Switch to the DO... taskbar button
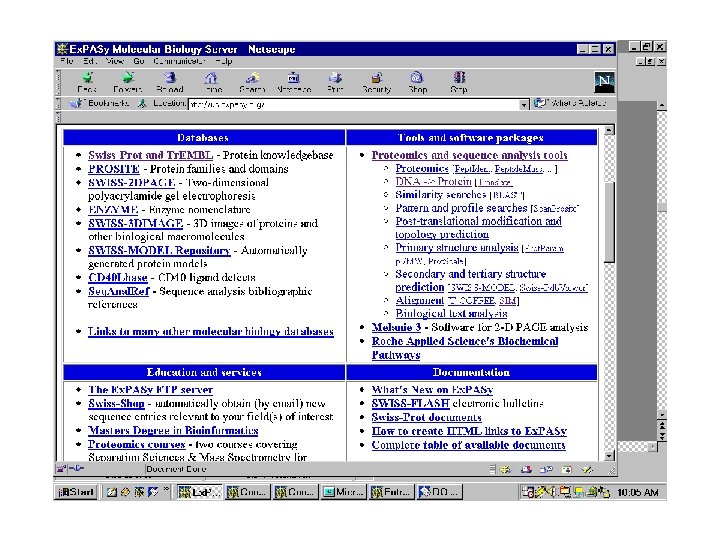The width and height of the screenshot is (720, 540). tap(439, 492)
